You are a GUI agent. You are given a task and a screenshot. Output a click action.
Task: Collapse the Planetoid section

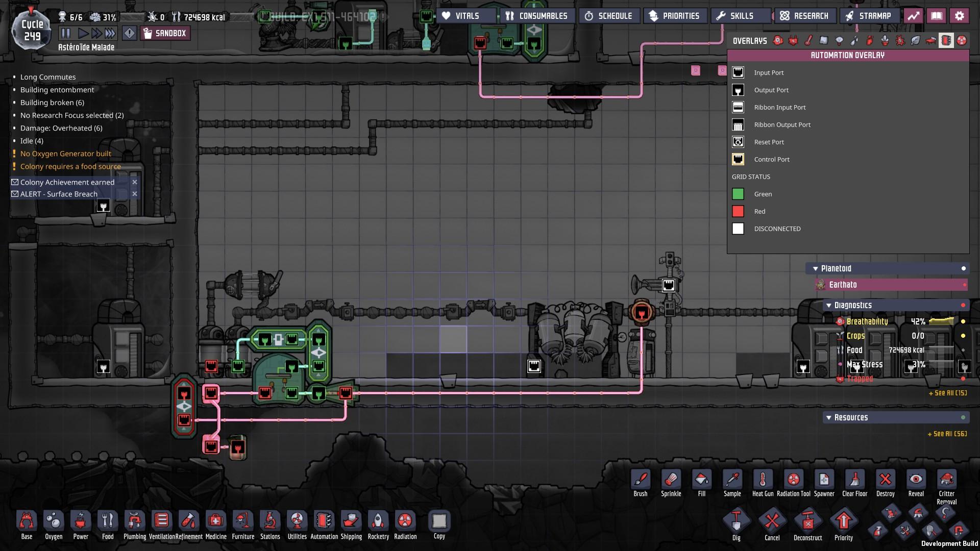[x=816, y=269]
